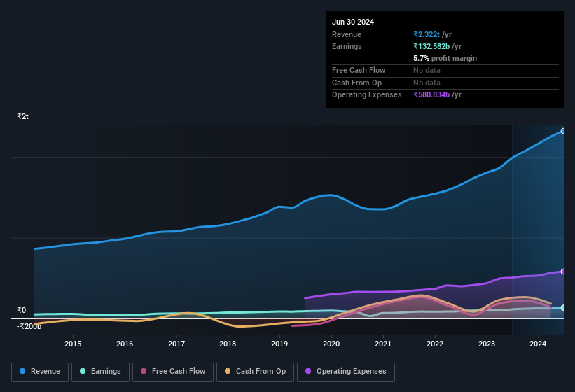This screenshot has width=575, height=392.
Task: Click the 2020 x-axis label
Action: (331, 344)
